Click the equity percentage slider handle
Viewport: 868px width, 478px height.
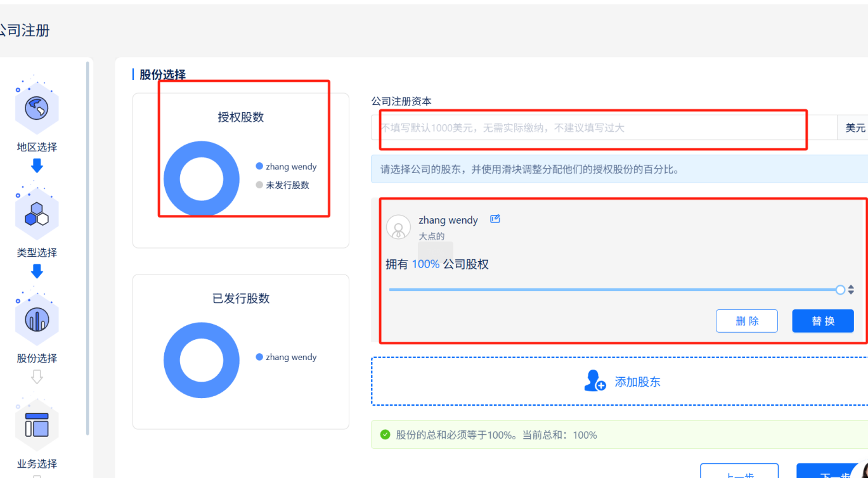click(840, 290)
